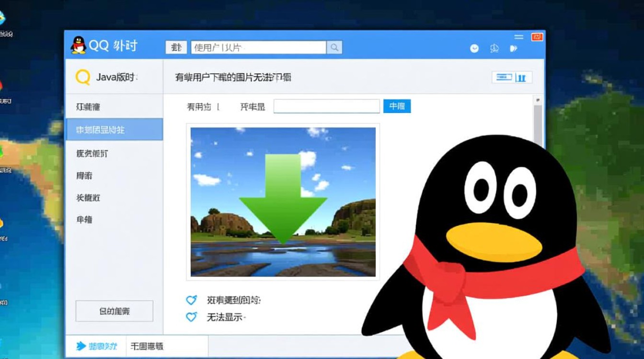Select the highlighted second item in the sidebar
This screenshot has width=644, height=359.
(x=114, y=129)
